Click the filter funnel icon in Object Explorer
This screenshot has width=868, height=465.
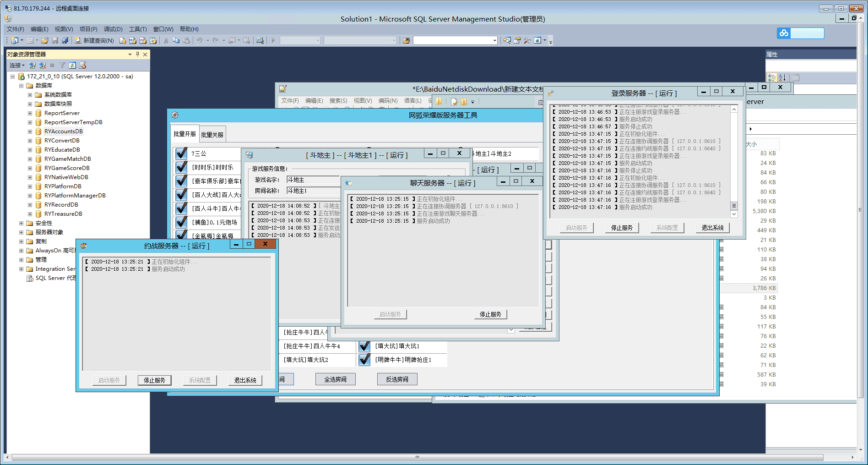pos(62,66)
